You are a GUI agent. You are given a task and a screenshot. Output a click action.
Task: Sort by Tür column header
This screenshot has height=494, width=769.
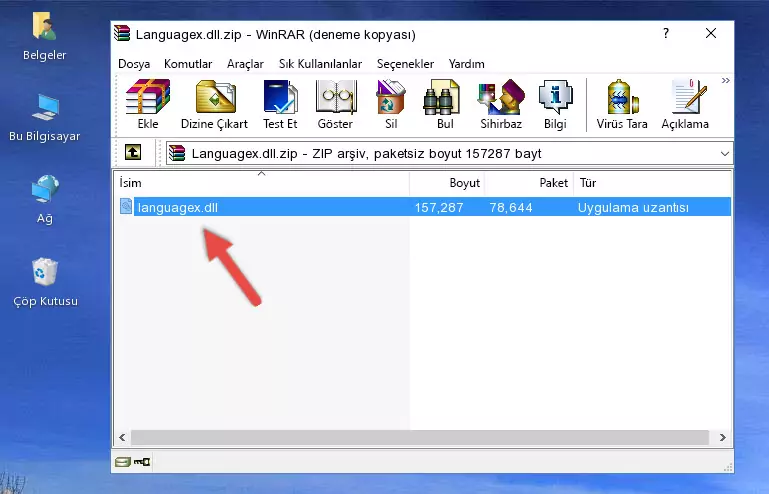[x=652, y=182]
